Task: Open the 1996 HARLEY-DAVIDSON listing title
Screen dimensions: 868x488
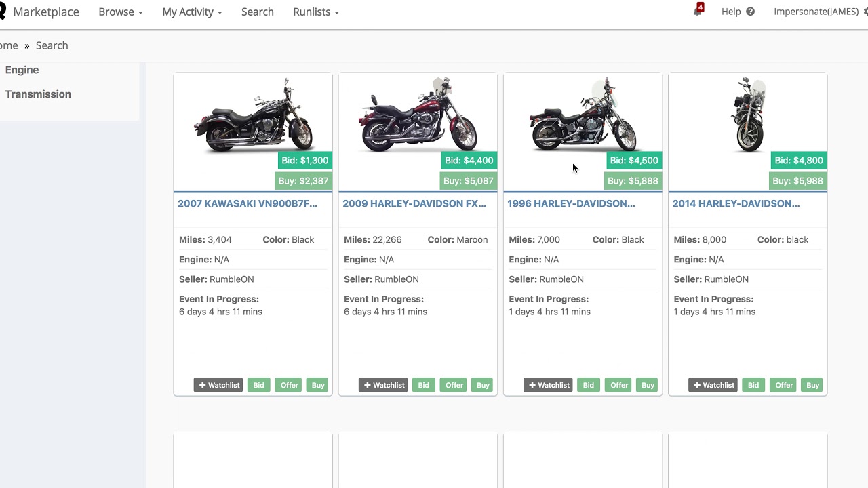Action: (571, 203)
